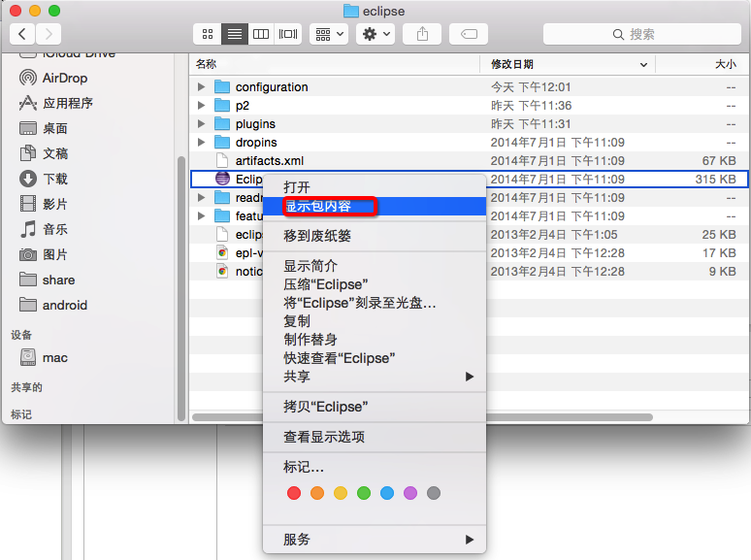Select the plugins folder name

(255, 124)
